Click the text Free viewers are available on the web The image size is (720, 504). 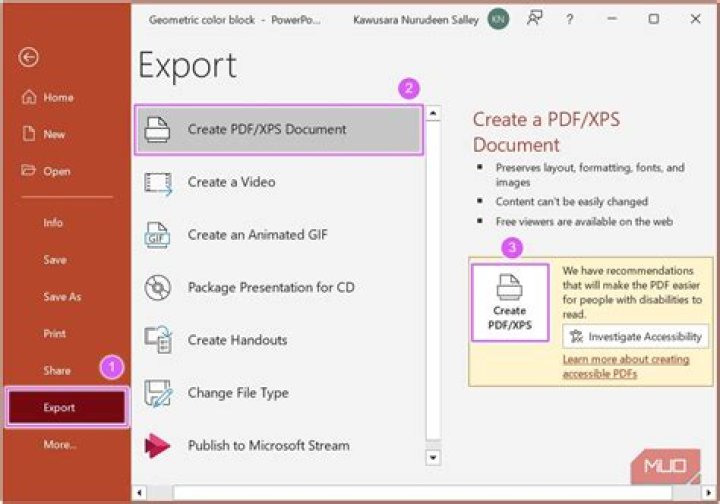(584, 222)
